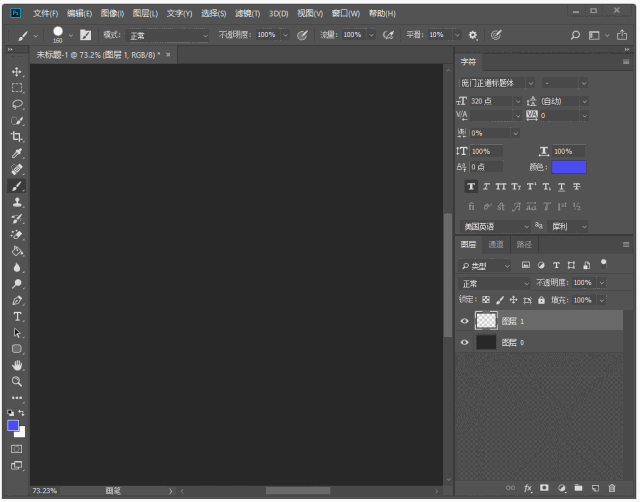640x502 pixels.
Task: Toggle the brush settings panel button
Action: click(x=85, y=35)
